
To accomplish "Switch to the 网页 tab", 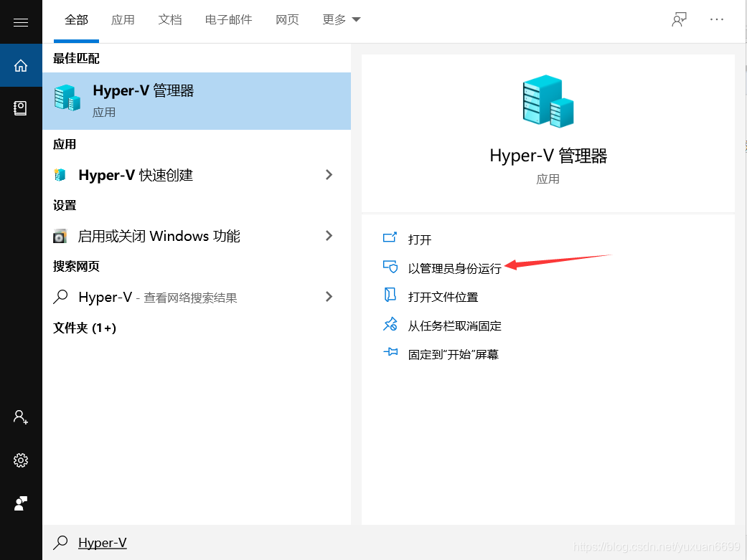I will pyautogui.click(x=287, y=20).
